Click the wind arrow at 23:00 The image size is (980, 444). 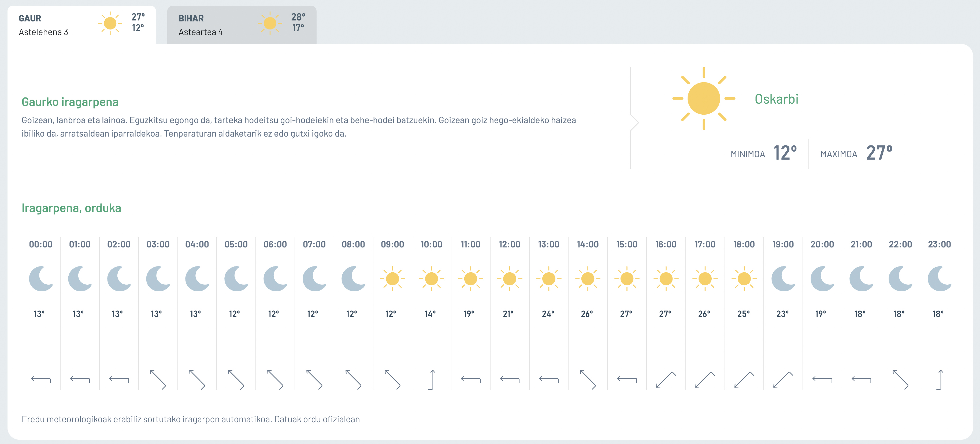point(940,379)
